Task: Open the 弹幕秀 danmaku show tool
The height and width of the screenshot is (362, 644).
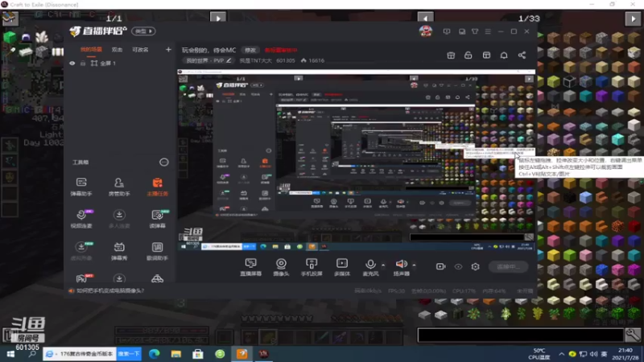Action: (119, 251)
